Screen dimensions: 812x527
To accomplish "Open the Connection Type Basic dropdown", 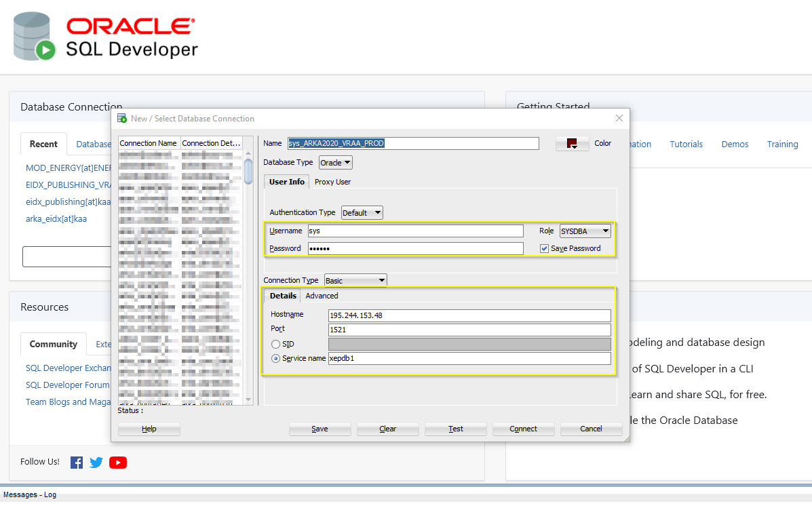I will 355,280.
